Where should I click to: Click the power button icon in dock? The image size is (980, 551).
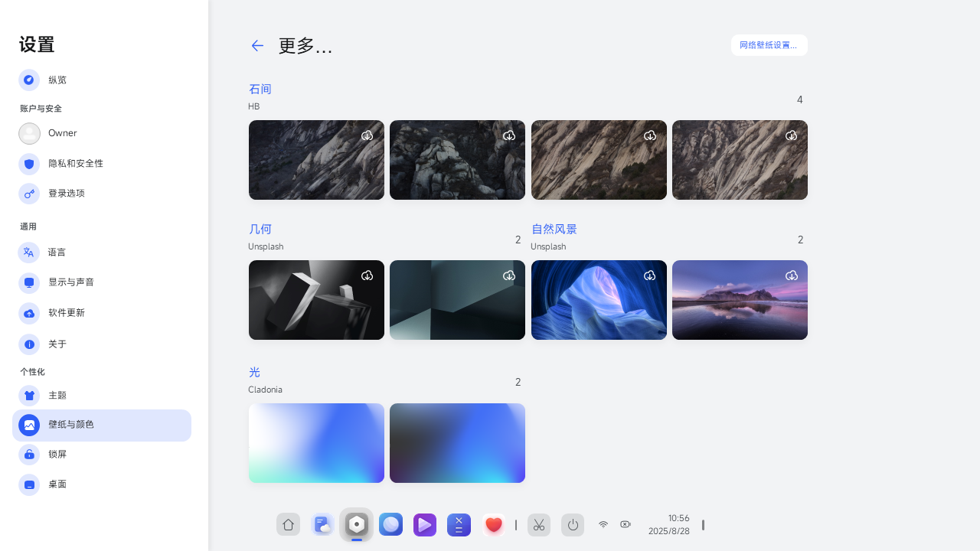573,525
